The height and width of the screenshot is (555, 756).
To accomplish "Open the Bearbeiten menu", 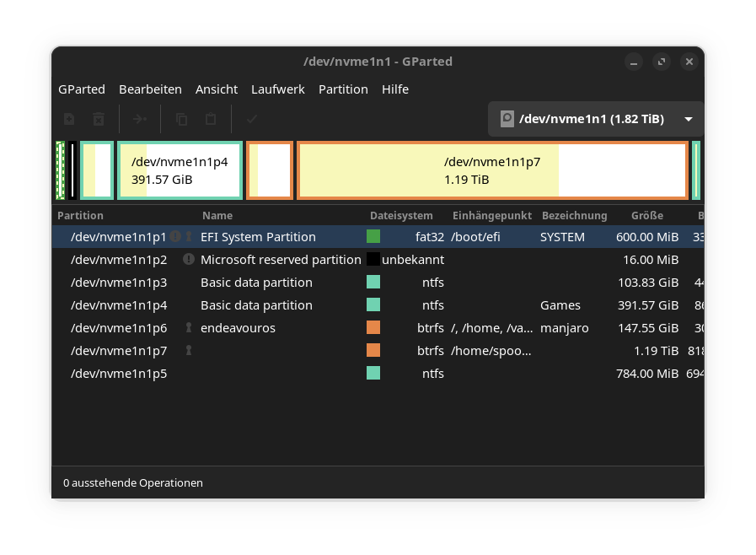I will 150,89.
